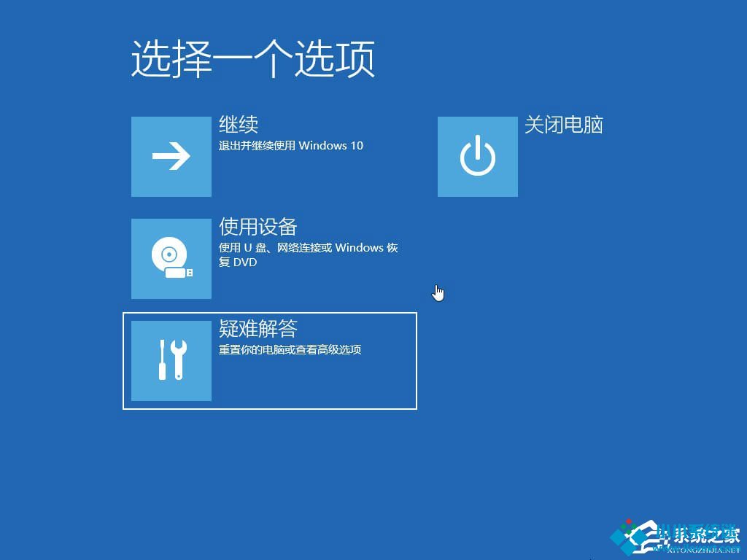
Task: Click the text 使用 U 盘、网络连接或 Windows 恢复 DVD
Action: coord(309,254)
